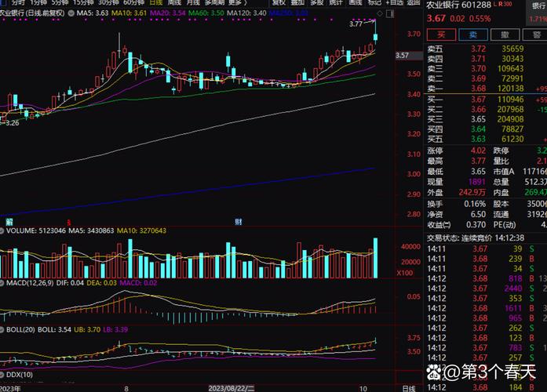Switch to the 周线 weekly chart tab
This screenshot has height=392, width=547.
(x=177, y=3)
